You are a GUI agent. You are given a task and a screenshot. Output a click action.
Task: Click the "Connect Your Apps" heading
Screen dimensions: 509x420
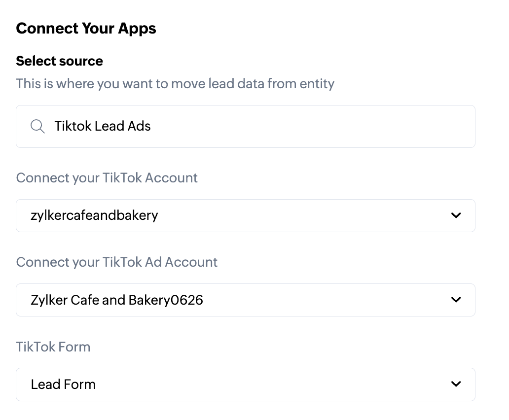[86, 28]
